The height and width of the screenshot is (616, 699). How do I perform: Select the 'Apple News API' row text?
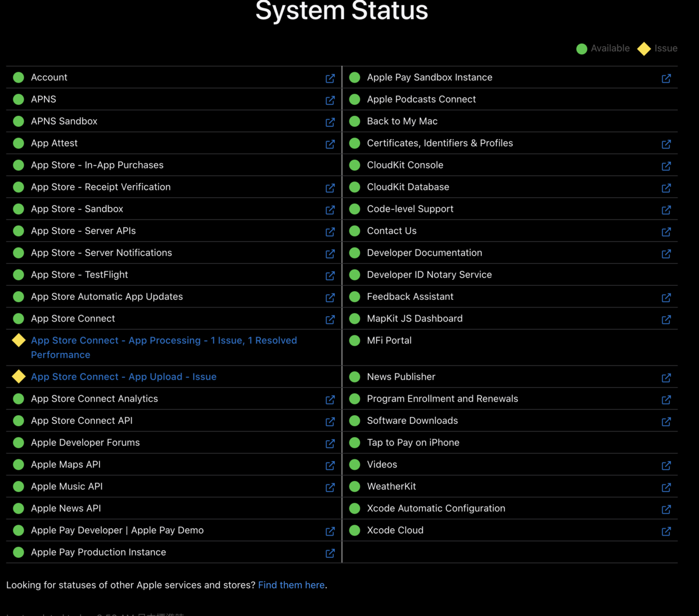[x=66, y=508]
